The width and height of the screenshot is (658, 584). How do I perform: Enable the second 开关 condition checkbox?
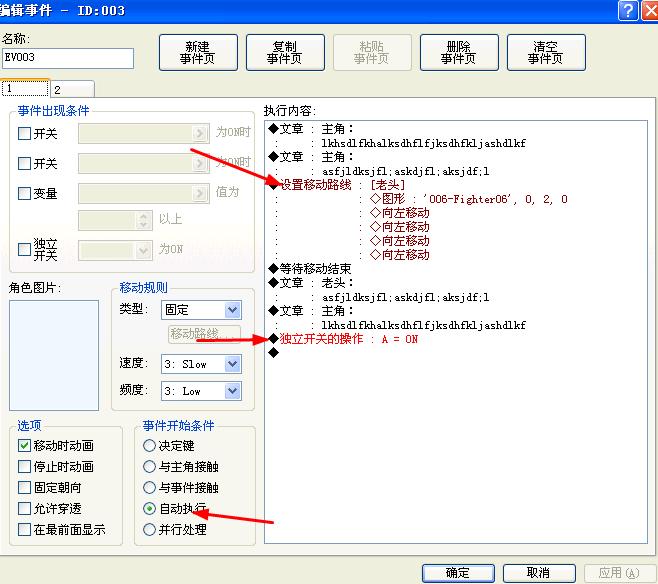point(24,163)
